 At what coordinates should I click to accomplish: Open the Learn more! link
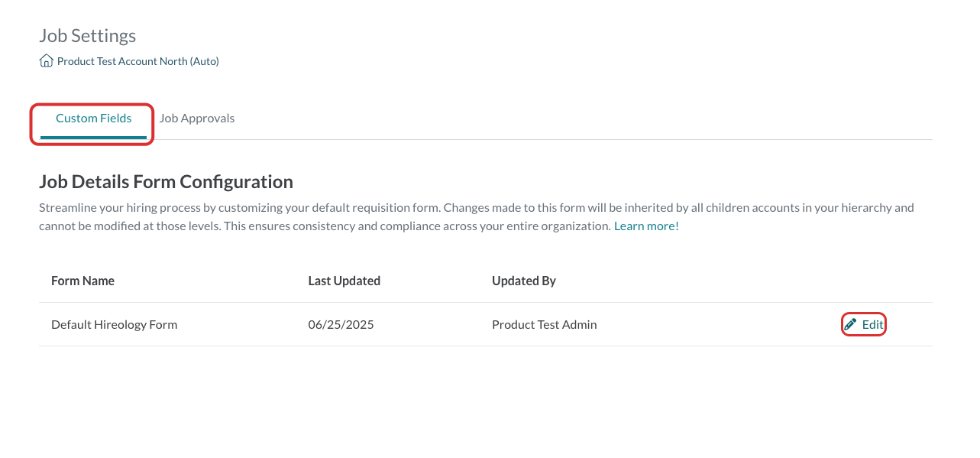click(x=646, y=226)
